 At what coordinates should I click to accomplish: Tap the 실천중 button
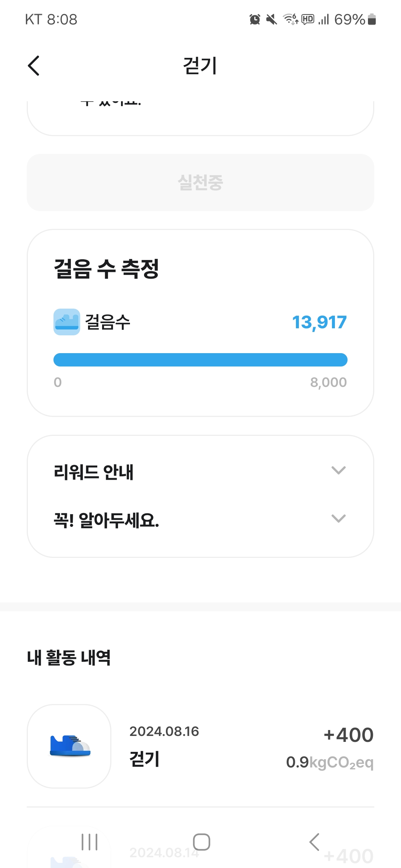tap(200, 183)
